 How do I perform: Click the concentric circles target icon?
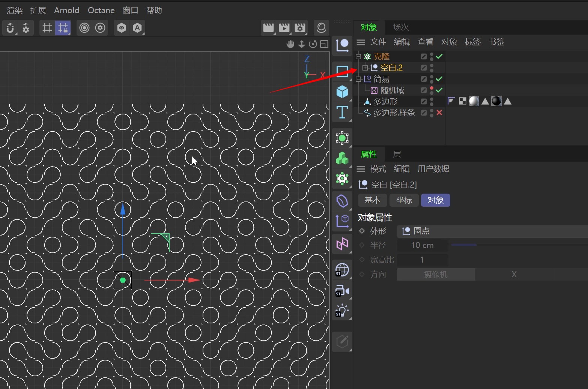[x=84, y=28]
